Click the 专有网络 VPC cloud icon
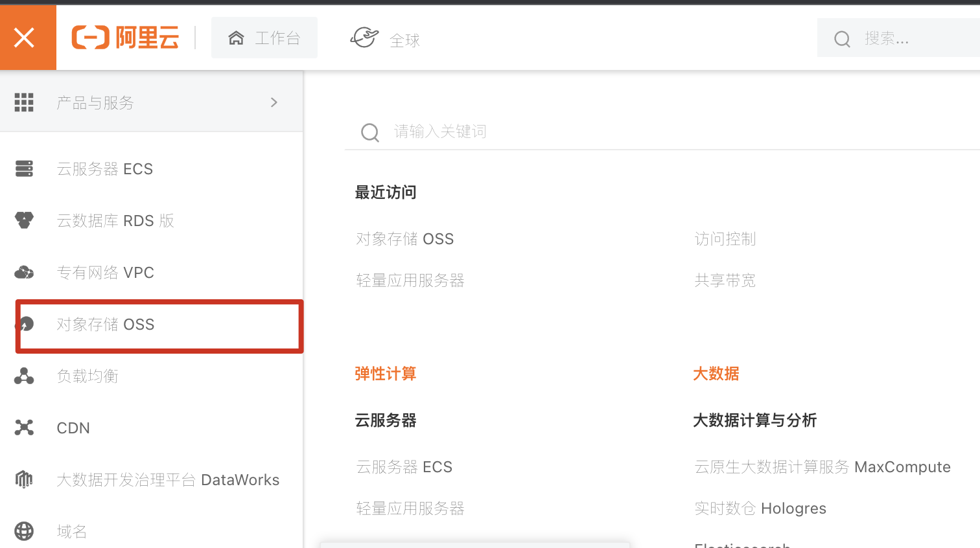This screenshot has height=548, width=980. [24, 273]
